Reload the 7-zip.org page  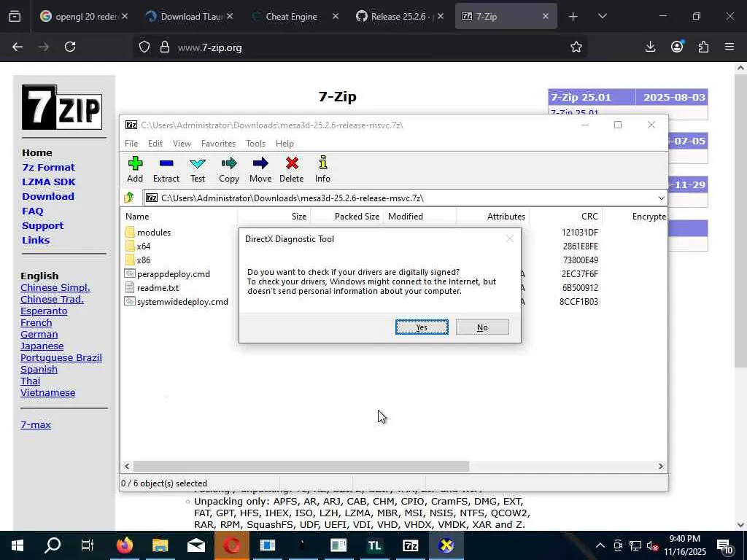click(x=70, y=47)
